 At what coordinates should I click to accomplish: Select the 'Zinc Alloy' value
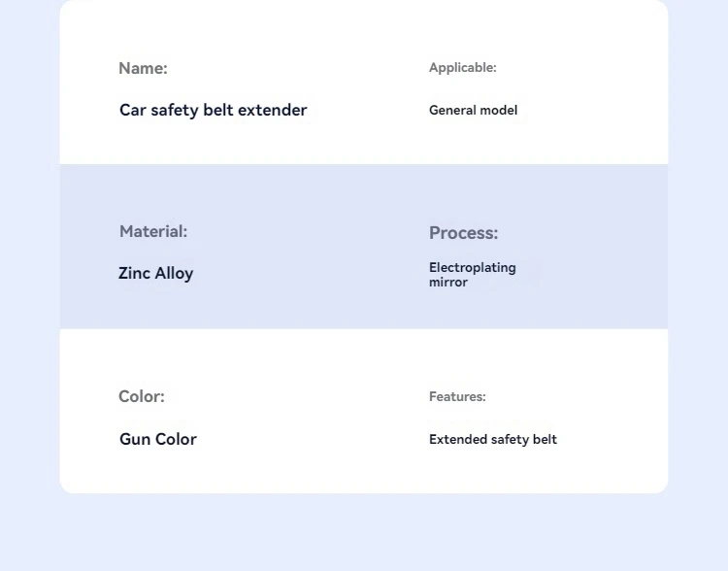156,274
